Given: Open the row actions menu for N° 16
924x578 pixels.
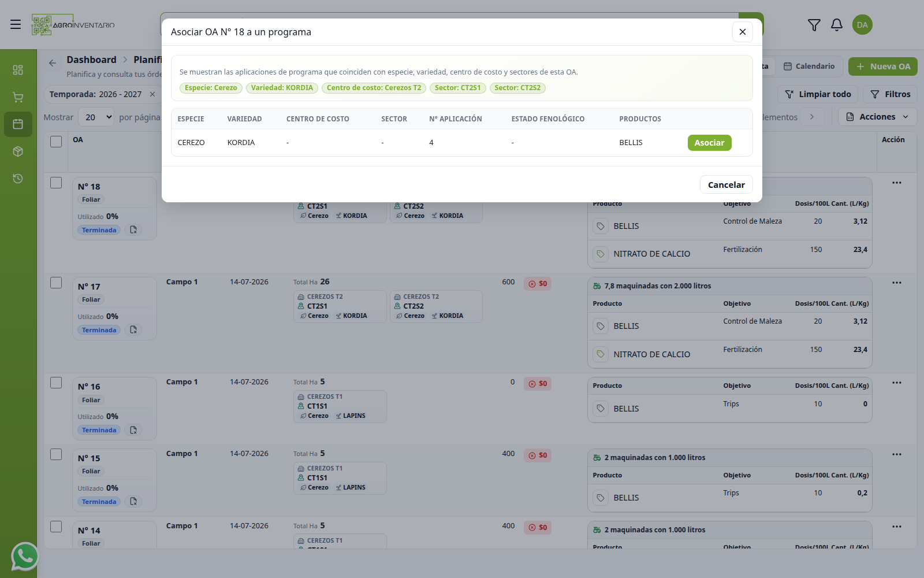Looking at the screenshot, I should point(896,383).
